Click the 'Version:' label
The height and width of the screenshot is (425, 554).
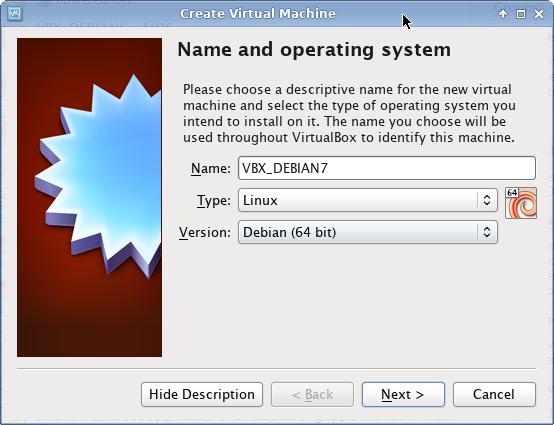[205, 232]
